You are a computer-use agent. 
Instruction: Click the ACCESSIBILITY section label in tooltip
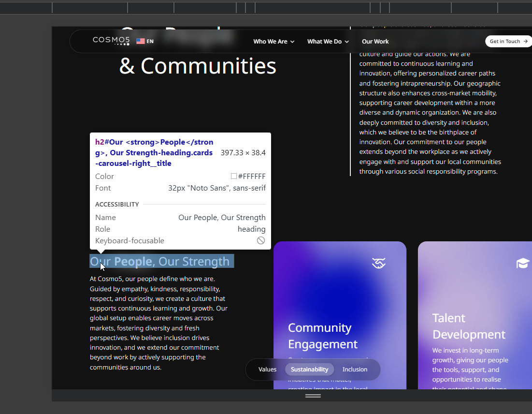tap(117, 205)
